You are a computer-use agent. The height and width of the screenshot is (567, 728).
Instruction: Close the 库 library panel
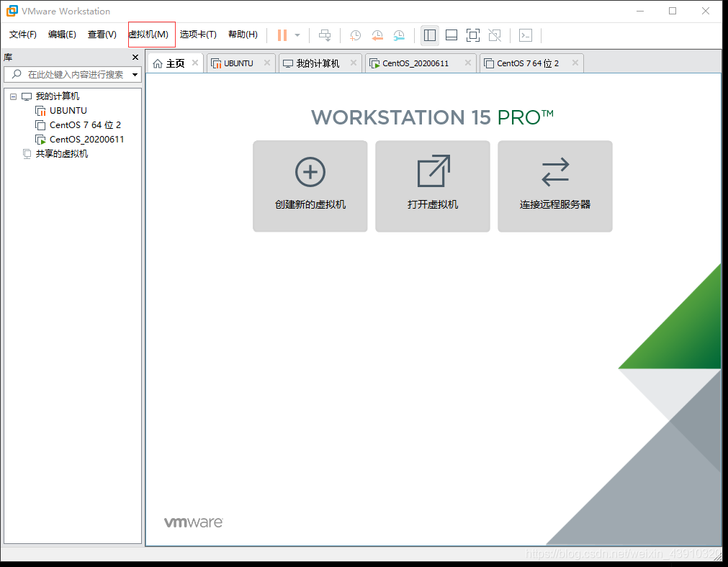(x=135, y=57)
